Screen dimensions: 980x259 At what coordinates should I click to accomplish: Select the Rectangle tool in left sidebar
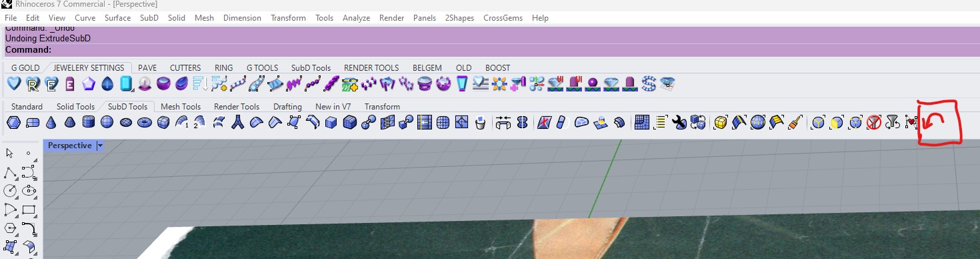tap(29, 210)
